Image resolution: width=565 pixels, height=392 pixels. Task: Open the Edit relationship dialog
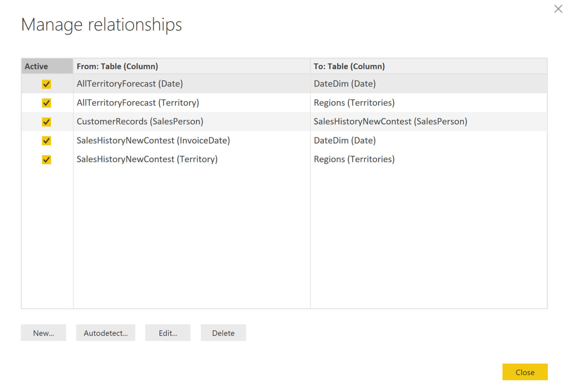tap(168, 333)
